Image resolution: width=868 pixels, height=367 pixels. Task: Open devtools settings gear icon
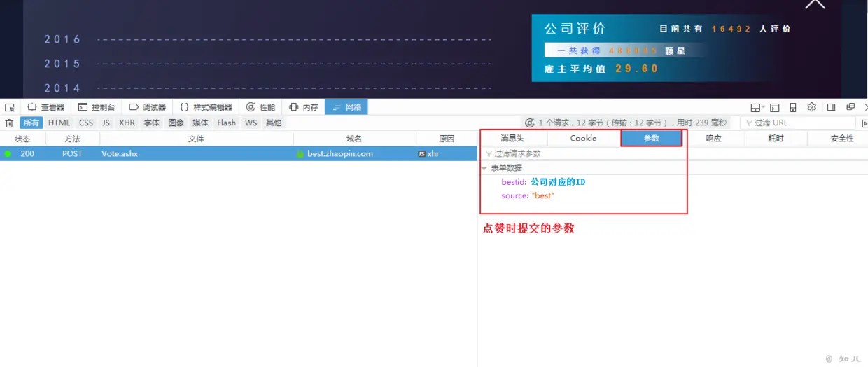(812, 107)
